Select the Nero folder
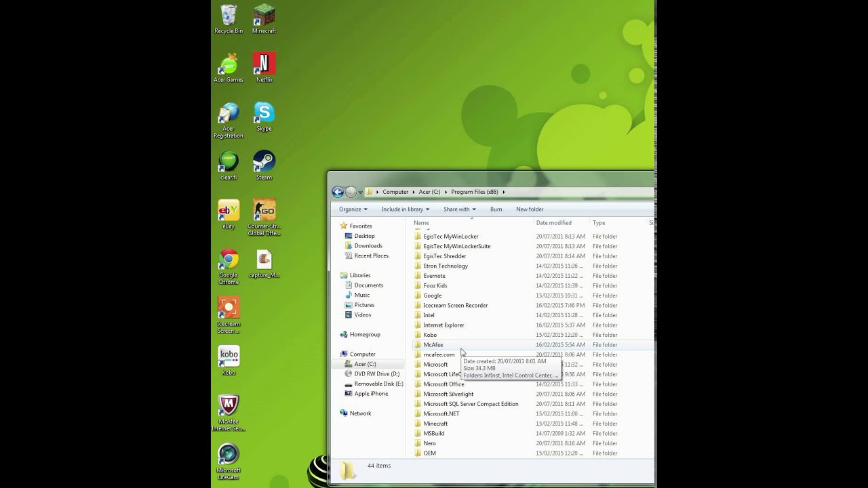The image size is (868, 488). 429,443
